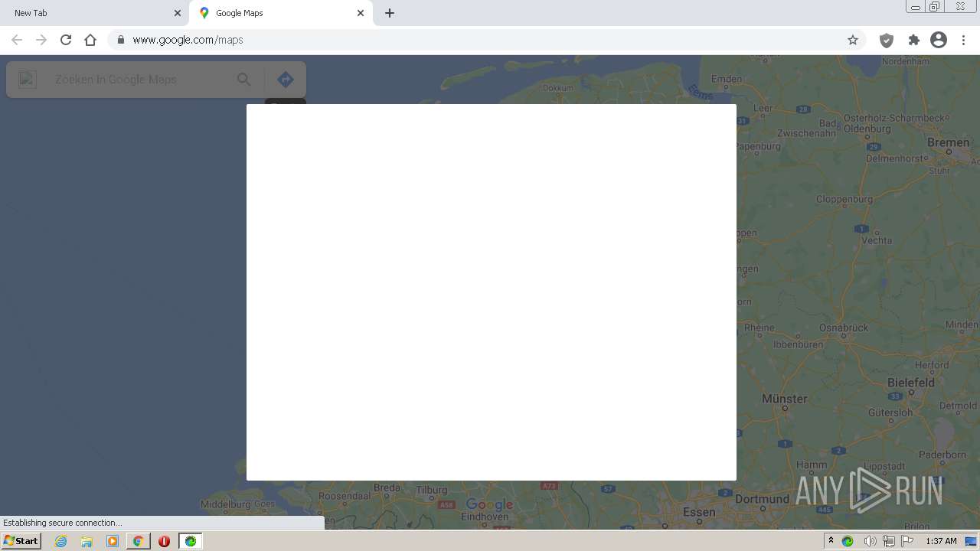Click the red Opera taskbar icon
This screenshot has width=980, height=551.
(x=164, y=541)
